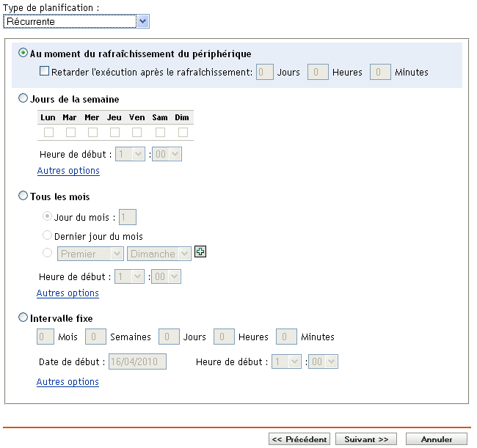Viewport: 477px width, 448px height.
Task: Open the Premier ordinal dropdown
Action: [x=90, y=254]
